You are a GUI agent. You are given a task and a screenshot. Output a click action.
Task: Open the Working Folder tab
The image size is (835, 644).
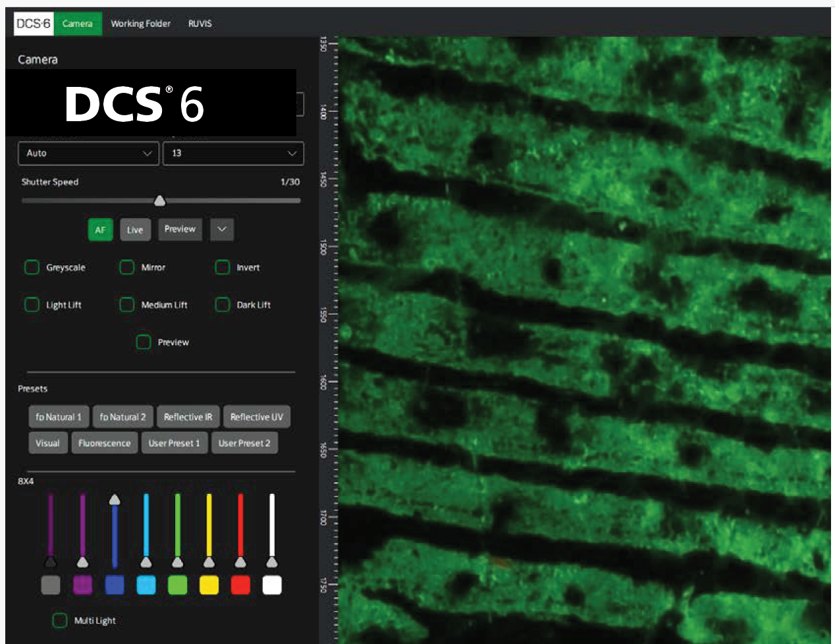[140, 24]
